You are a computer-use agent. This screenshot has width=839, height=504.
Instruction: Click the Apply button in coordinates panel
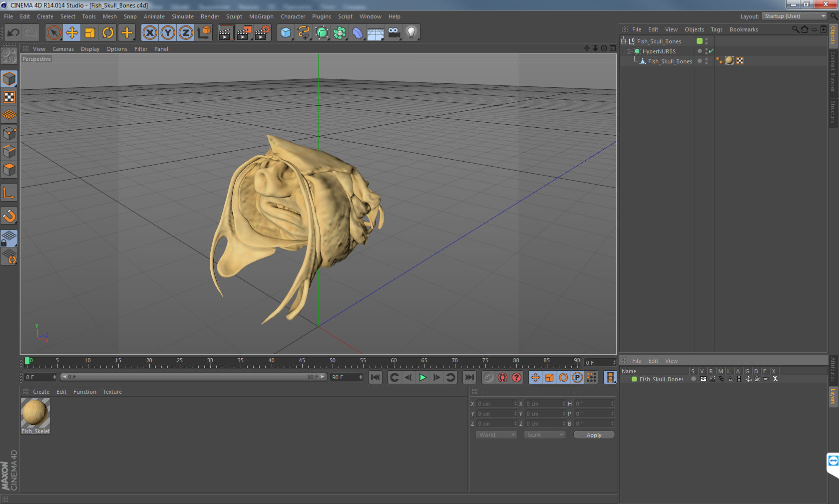pyautogui.click(x=594, y=435)
